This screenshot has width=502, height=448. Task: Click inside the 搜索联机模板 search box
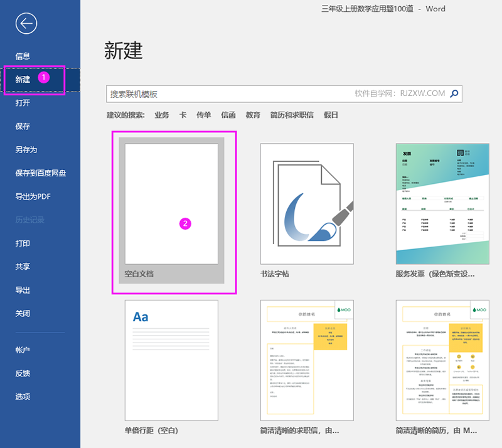tap(220, 93)
